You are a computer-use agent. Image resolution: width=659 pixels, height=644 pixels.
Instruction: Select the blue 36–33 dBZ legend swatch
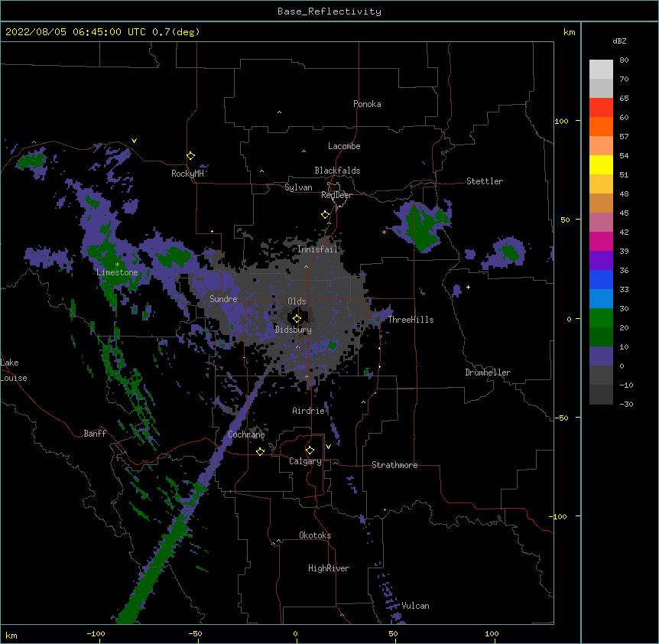point(601,279)
